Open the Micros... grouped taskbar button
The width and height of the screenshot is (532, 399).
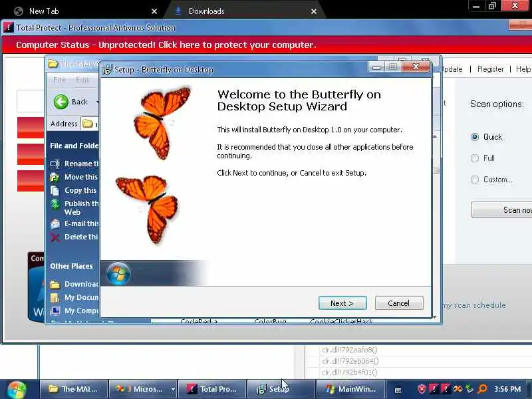click(x=139, y=389)
